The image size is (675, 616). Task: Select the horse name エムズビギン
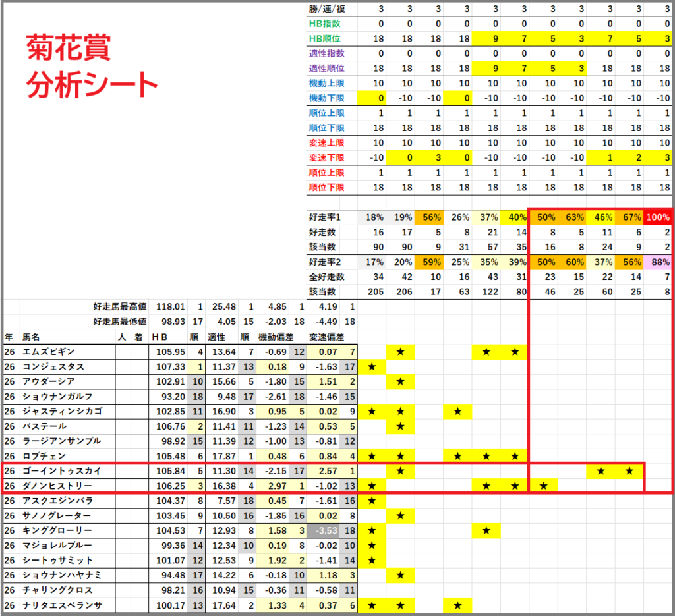[49, 352]
